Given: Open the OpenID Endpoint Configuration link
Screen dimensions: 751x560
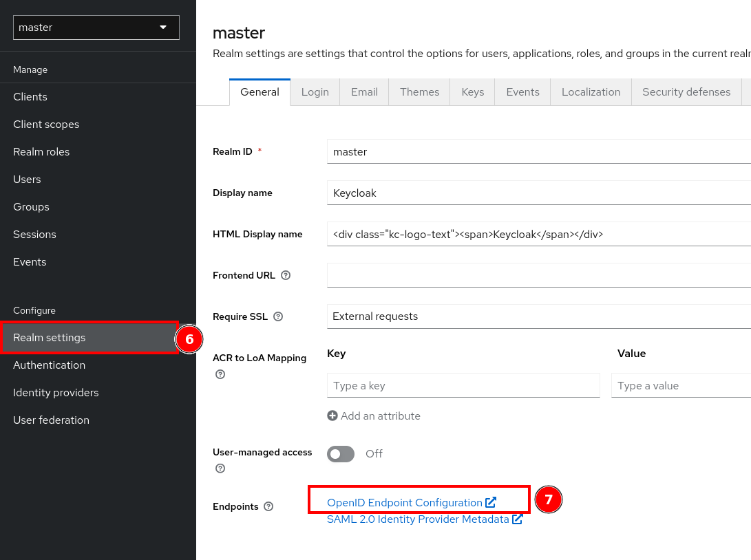Looking at the screenshot, I should pyautogui.click(x=403, y=502).
